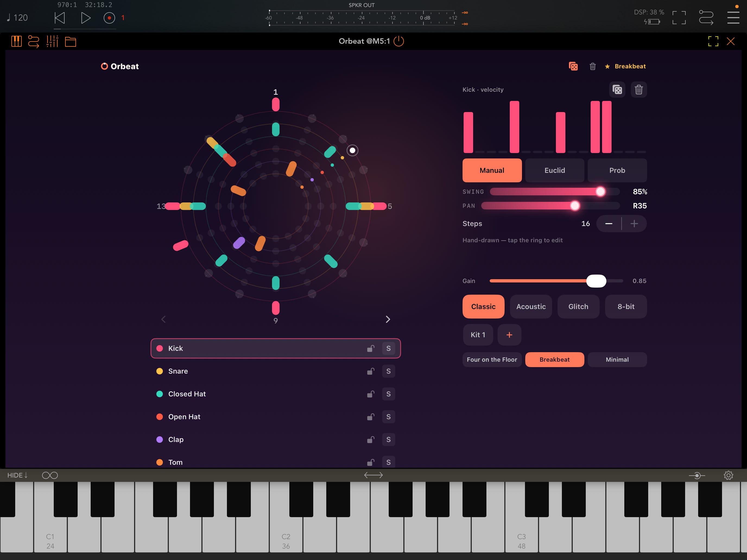Start playback with the play button

[x=86, y=18]
